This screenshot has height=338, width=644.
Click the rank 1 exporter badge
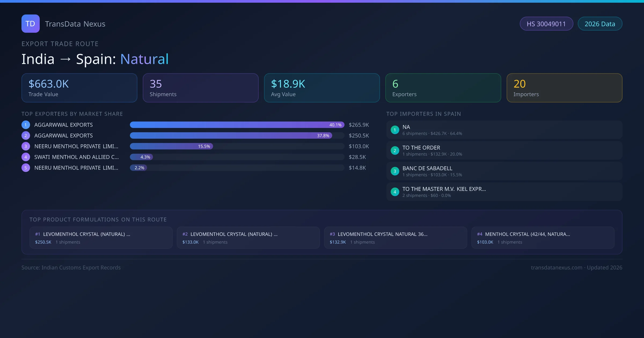click(26, 125)
